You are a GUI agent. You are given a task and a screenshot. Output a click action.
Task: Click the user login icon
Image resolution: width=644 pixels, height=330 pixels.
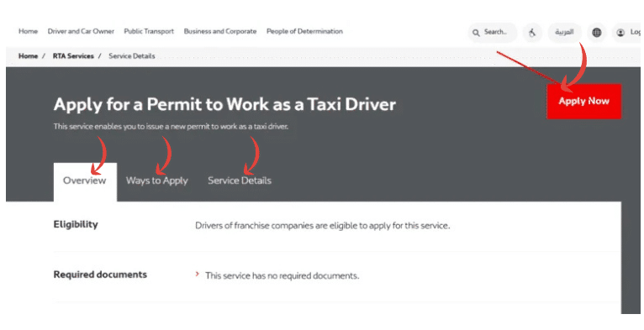(x=620, y=33)
